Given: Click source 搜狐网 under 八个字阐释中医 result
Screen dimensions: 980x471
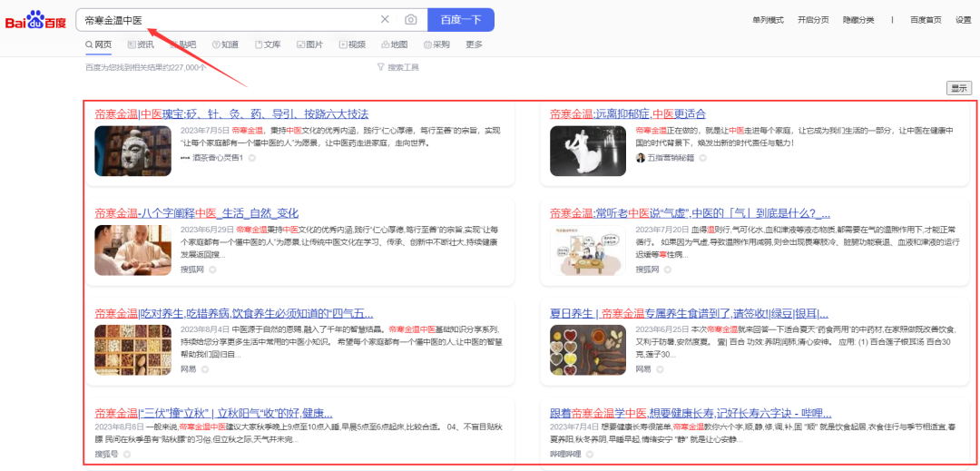Looking at the screenshot, I should coord(192,270).
